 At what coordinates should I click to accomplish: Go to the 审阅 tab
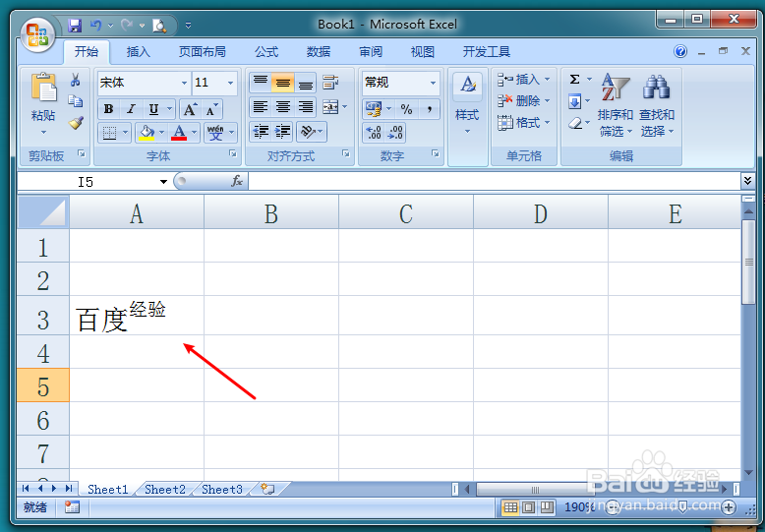tap(371, 52)
